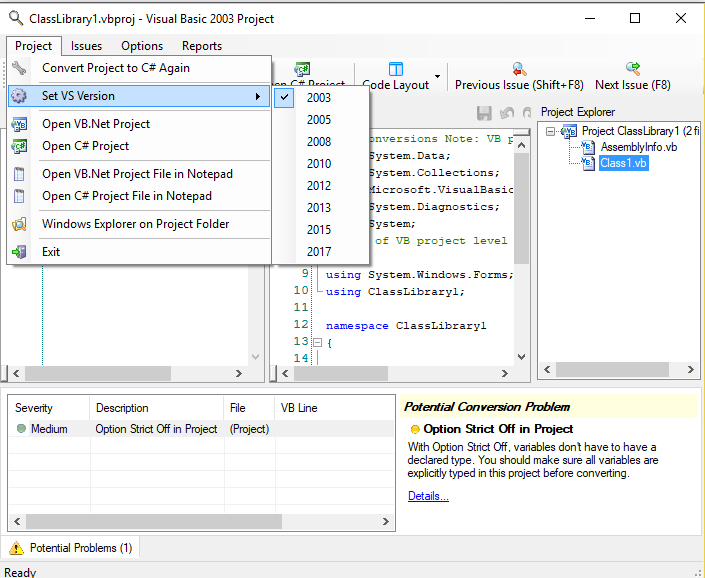This screenshot has width=705, height=578.
Task: Select the Option Strict Off in Project row
Action: pos(201,429)
